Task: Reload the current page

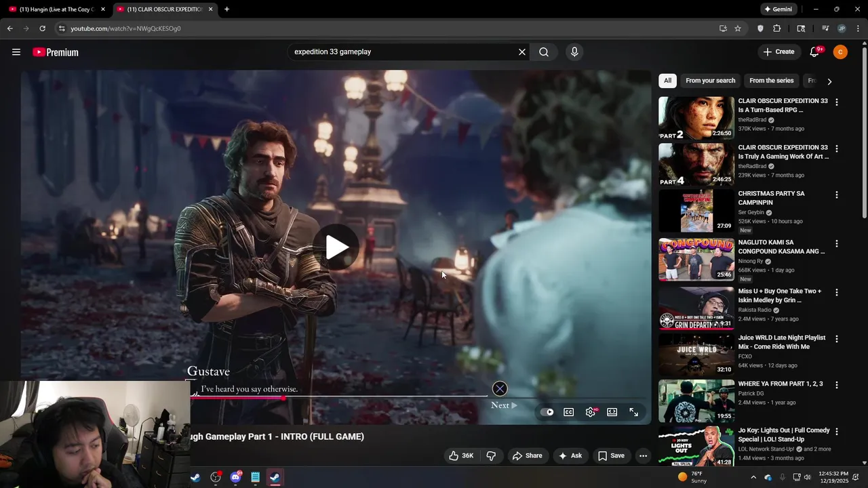Action: (x=42, y=28)
